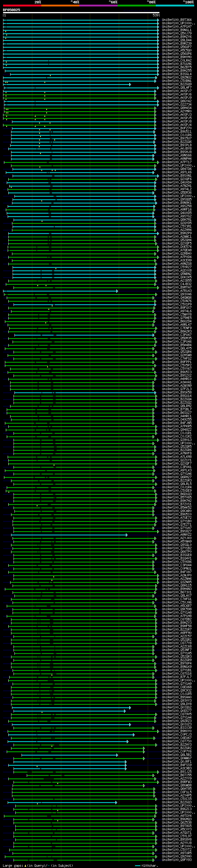The image size is (197, 868).
Task: Click UniRef100_Q9ZVH0 hit name
Action: click(x=177, y=856)
